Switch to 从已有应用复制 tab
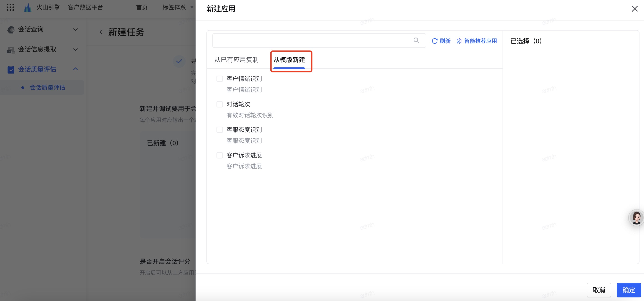 [x=236, y=60]
